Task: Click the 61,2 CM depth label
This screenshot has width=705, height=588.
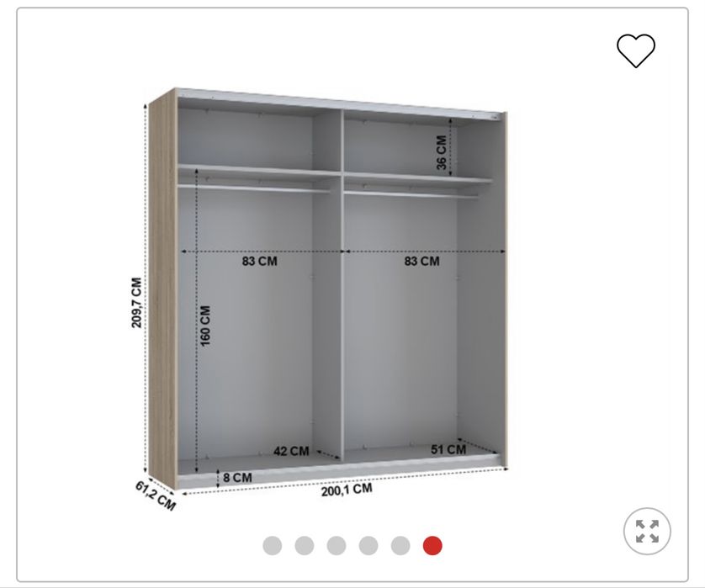Action: click(x=155, y=495)
